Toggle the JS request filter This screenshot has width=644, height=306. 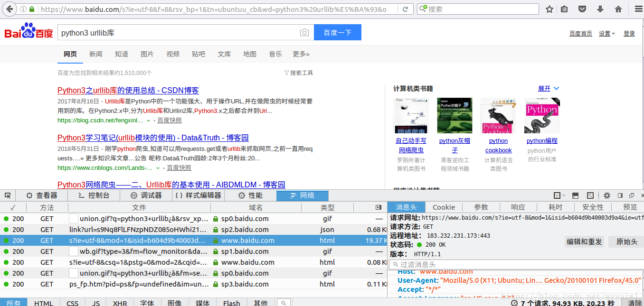96,303
